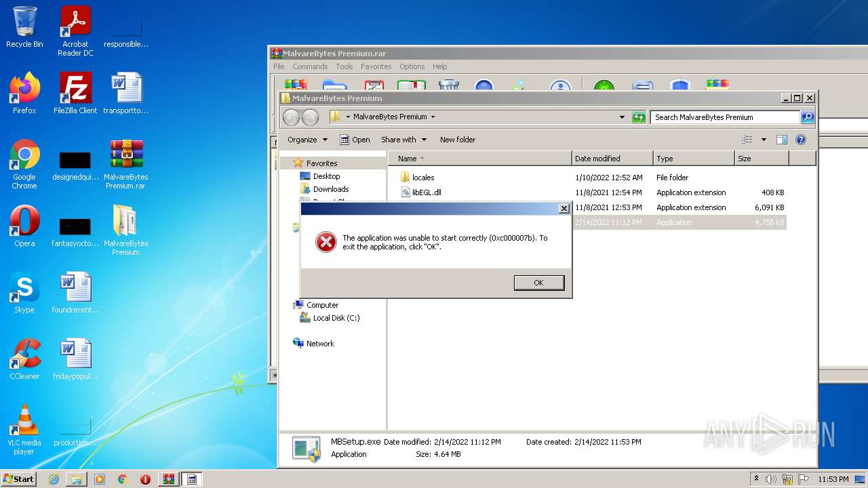Screen dimensions: 868x488
Task: Go back in Explorer navigation
Action: tap(291, 117)
